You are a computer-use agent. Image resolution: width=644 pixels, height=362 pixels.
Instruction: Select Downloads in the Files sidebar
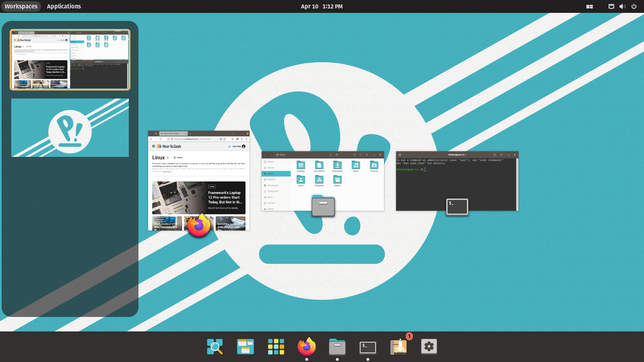[276, 191]
